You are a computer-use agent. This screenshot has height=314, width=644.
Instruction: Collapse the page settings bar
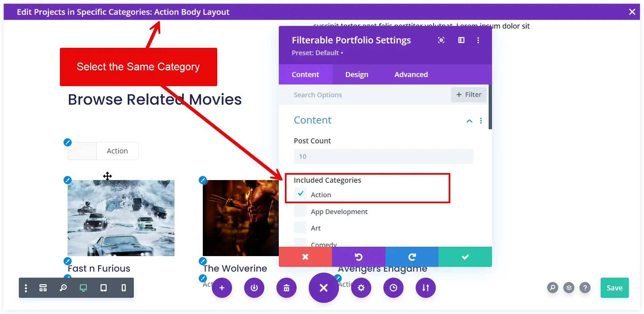pos(324,288)
